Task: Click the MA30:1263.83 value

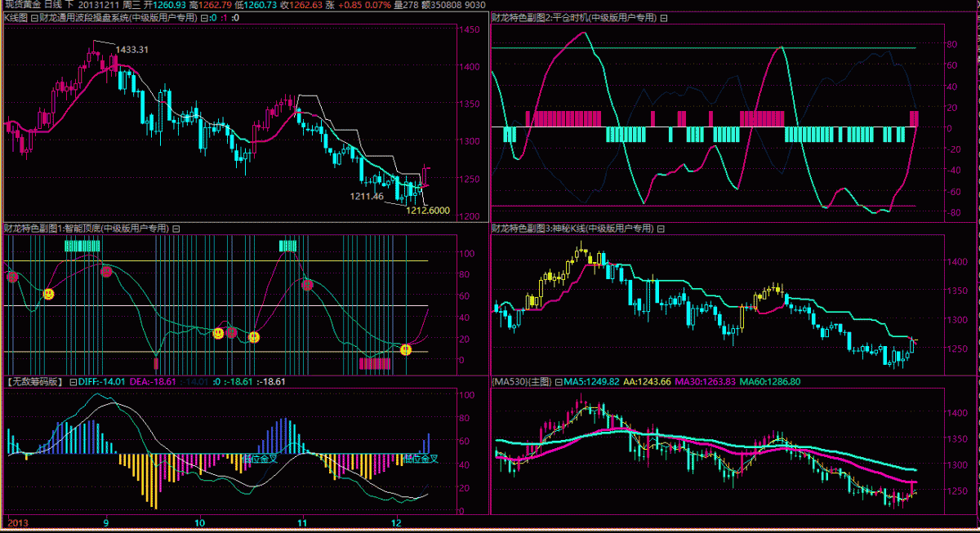Action: [706, 381]
